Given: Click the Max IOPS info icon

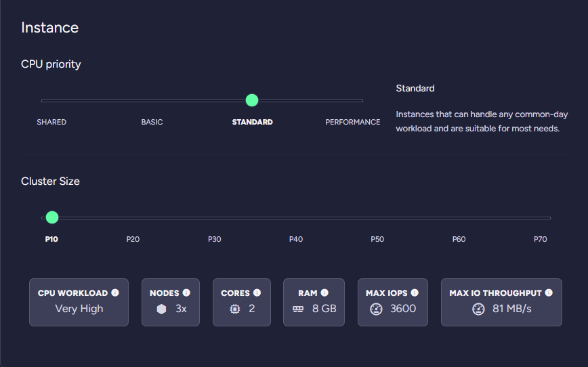Looking at the screenshot, I should (x=415, y=293).
